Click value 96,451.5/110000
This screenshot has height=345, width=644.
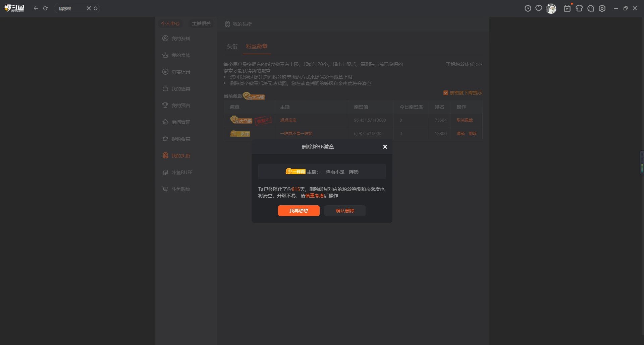tap(370, 120)
